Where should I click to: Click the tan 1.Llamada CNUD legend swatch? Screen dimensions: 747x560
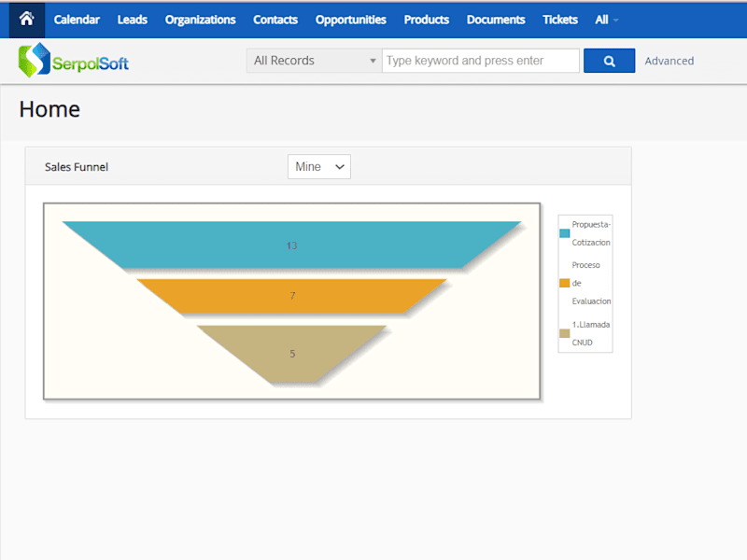[565, 333]
